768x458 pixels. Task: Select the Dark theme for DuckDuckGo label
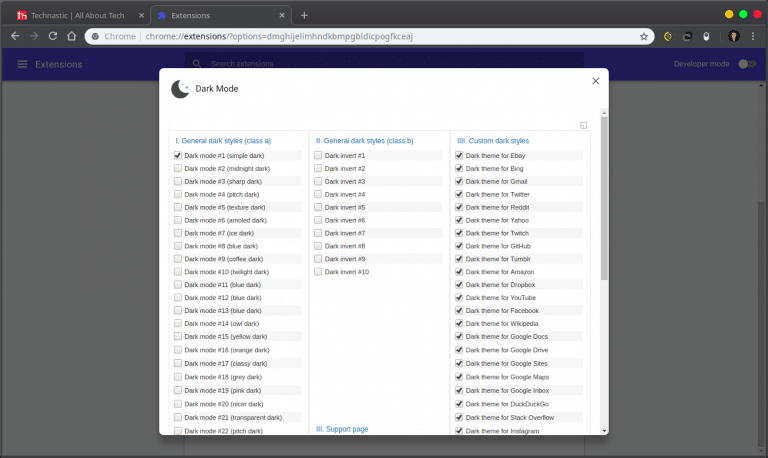pos(507,404)
